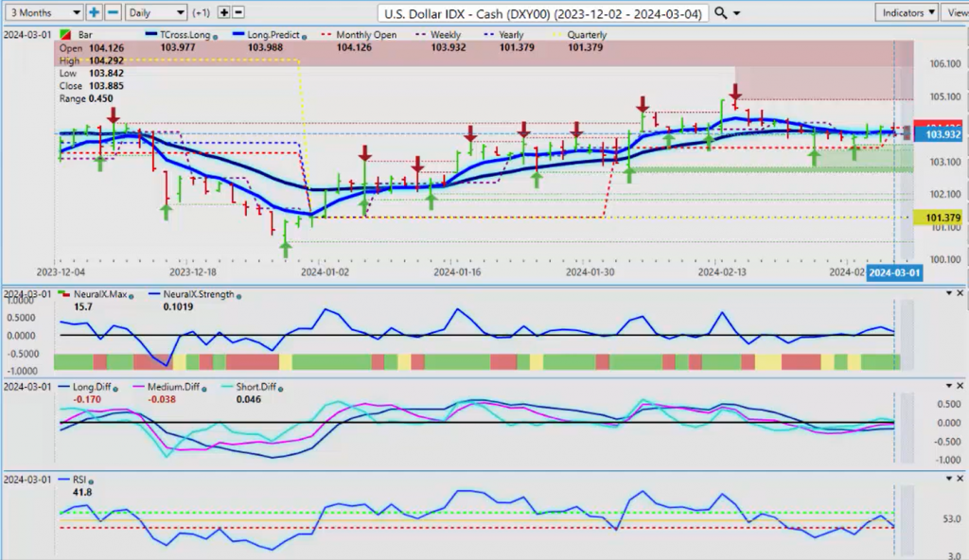The image size is (969, 560).
Task: Click the blue minus to shorten time range
Action: tap(112, 12)
